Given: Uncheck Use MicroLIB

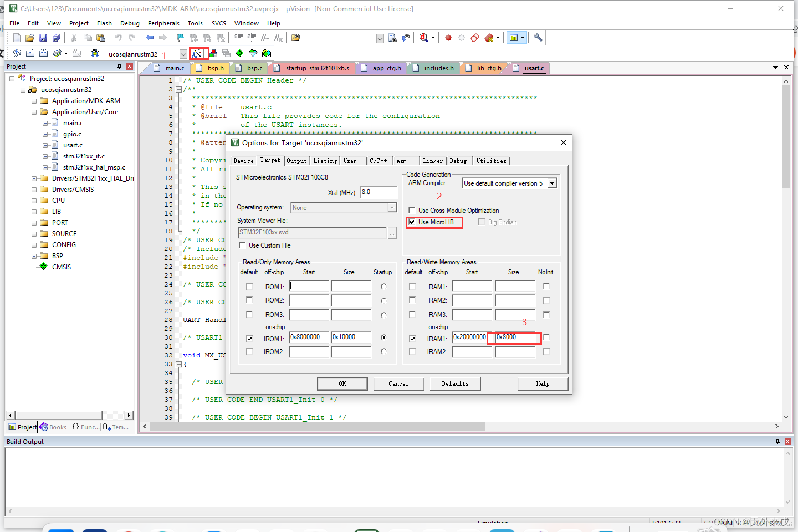Looking at the screenshot, I should point(412,222).
